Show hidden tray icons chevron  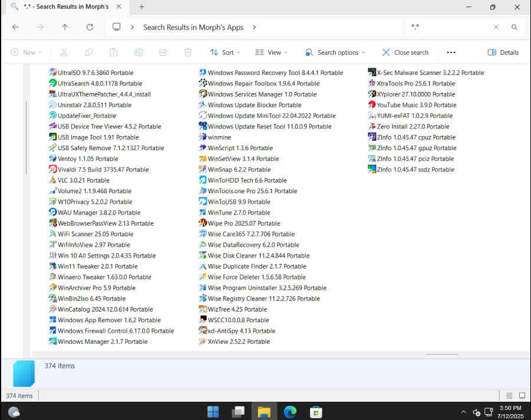pos(464,412)
